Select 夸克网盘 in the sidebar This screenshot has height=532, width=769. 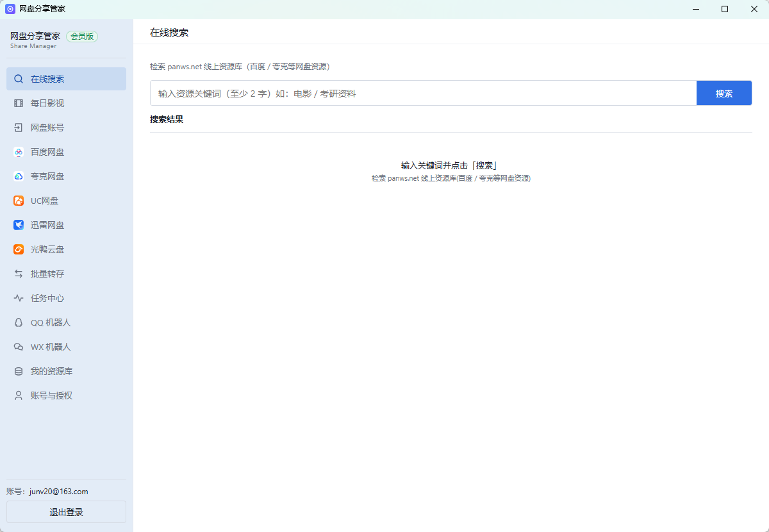coord(67,176)
